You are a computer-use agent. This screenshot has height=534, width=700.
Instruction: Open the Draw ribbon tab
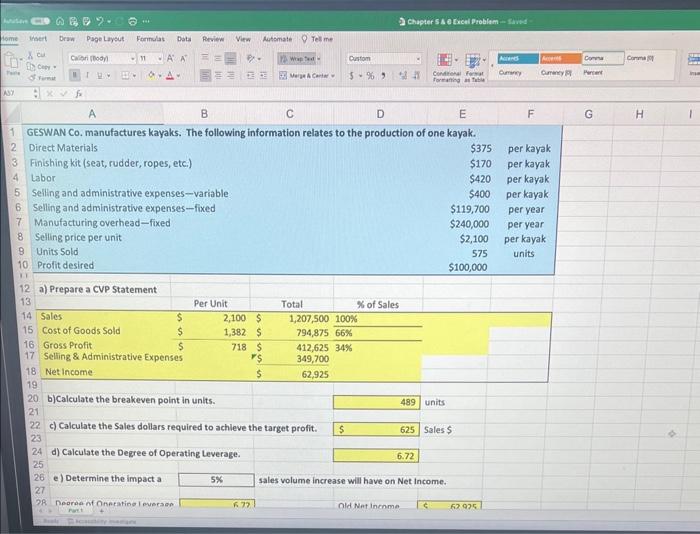[x=67, y=39]
